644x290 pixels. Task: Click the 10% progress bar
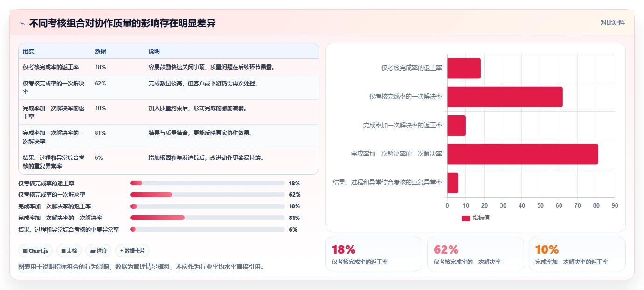(x=208, y=206)
